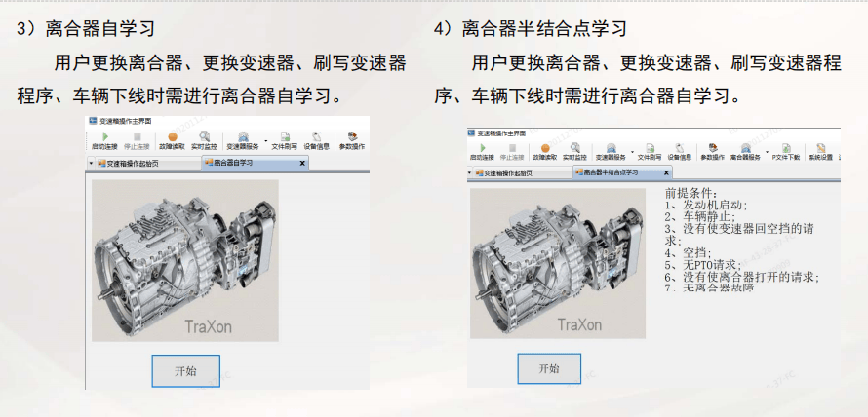Image resolution: width=868 pixels, height=417 pixels.
Task: Open tab list arrow beside 变速箱操作起始页 in 离合器半结合点学习 window
Action: (x=470, y=172)
